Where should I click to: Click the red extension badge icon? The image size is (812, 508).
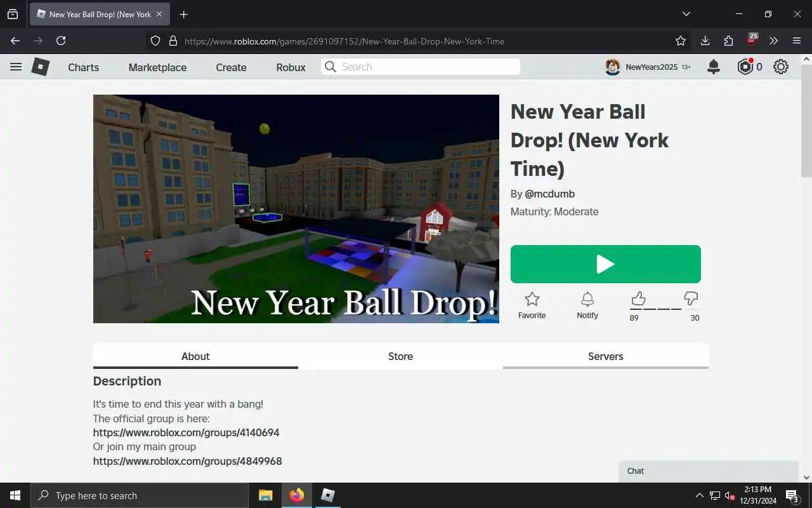coord(752,39)
